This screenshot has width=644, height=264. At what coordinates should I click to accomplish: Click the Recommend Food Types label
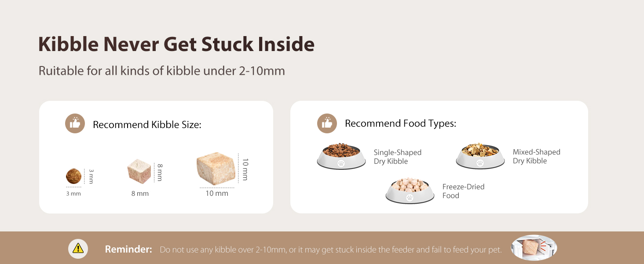tap(400, 124)
